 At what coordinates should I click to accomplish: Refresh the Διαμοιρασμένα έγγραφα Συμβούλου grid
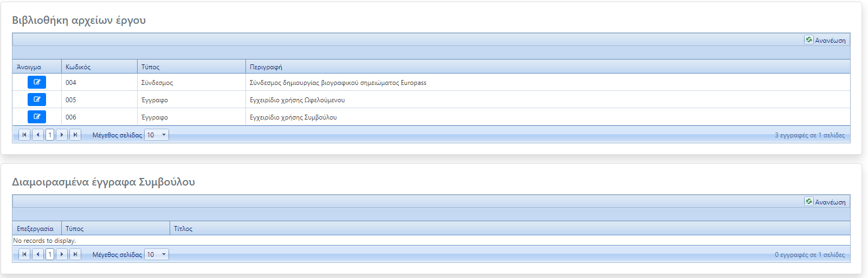[825, 202]
